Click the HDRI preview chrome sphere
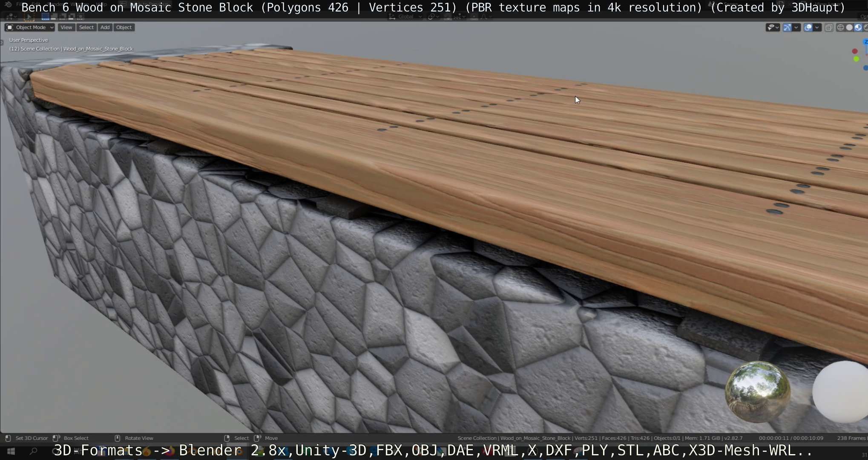 (x=758, y=392)
